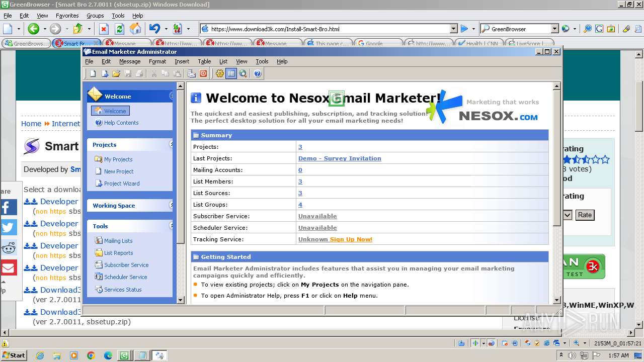Expand the Working Space panel in sidebar
Viewport: 644px width, 362px height.
(x=171, y=205)
